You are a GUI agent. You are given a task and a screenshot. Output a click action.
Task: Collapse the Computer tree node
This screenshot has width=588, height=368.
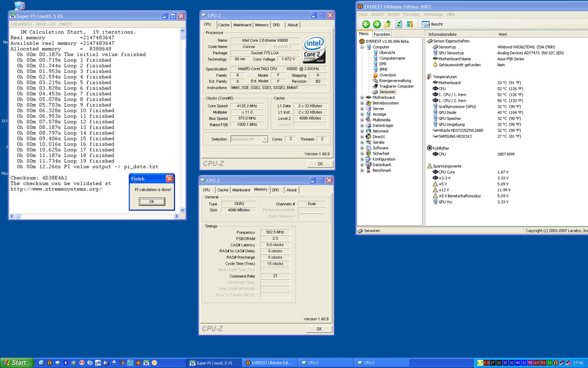click(362, 47)
